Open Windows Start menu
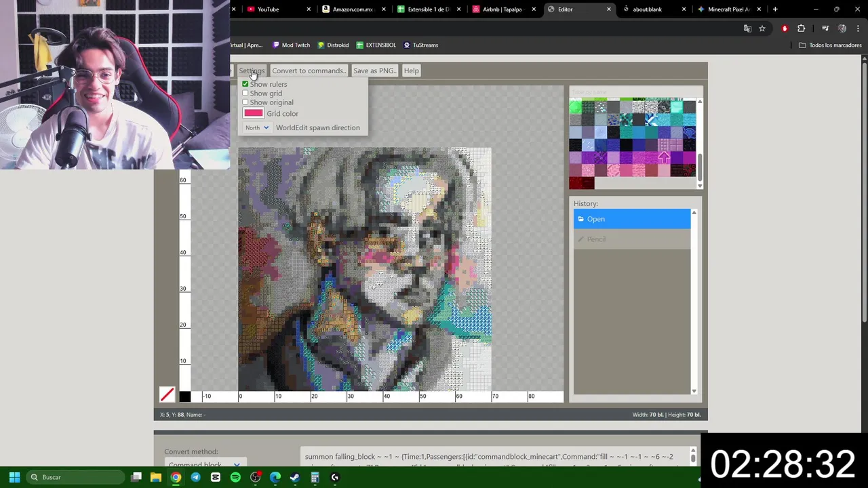This screenshot has width=868, height=488. 14,477
